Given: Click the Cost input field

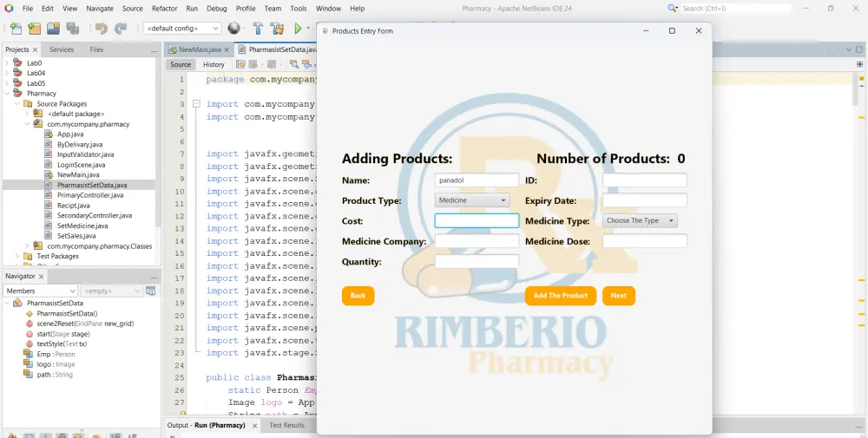Looking at the screenshot, I should click(x=477, y=220).
